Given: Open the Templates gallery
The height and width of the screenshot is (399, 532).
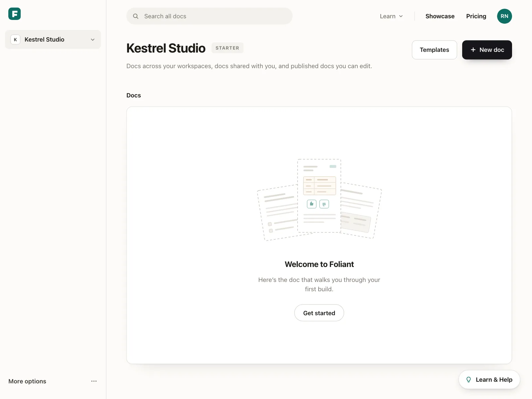Looking at the screenshot, I should (x=435, y=50).
